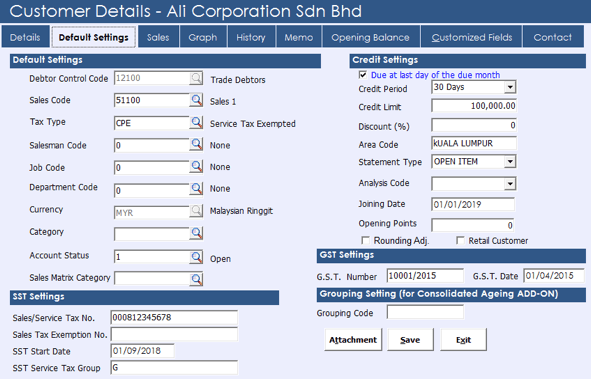Click the Save button
591x379 pixels.
pyautogui.click(x=410, y=340)
